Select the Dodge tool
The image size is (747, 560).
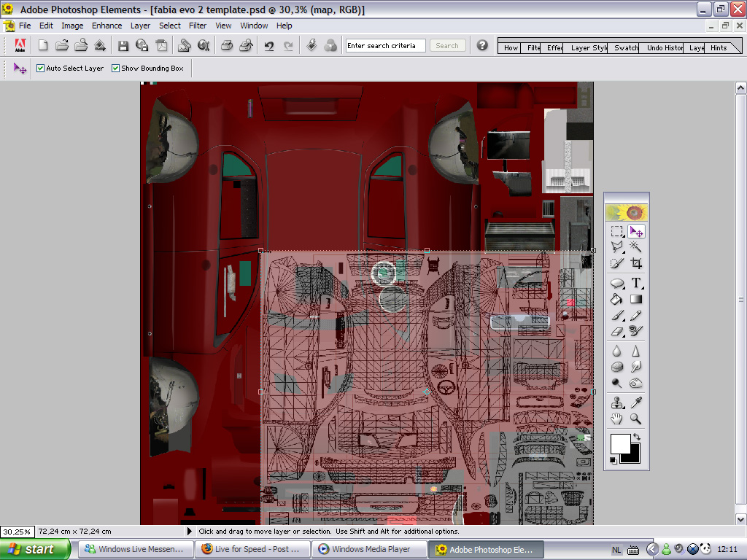[x=617, y=383]
